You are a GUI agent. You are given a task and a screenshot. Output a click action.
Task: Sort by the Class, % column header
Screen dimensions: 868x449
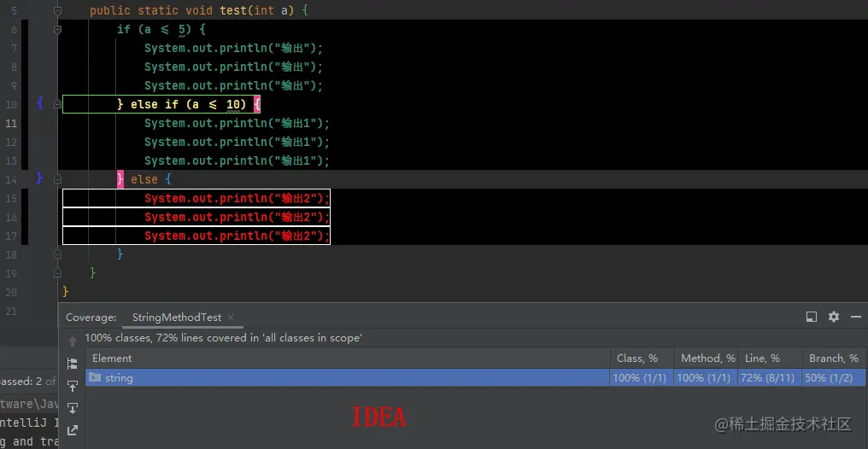(x=642, y=359)
